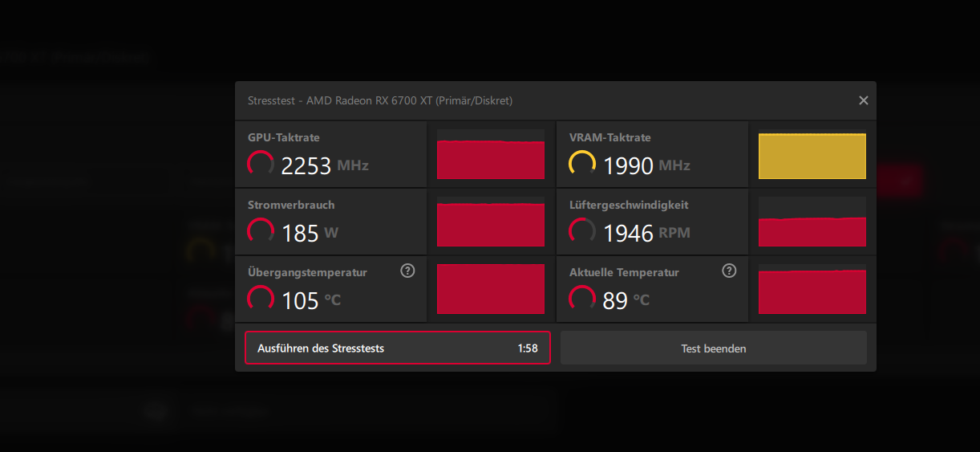Viewport: 980px width, 452px height.
Task: Click the Übergangstemperatur gauge ring icon
Action: point(261,299)
